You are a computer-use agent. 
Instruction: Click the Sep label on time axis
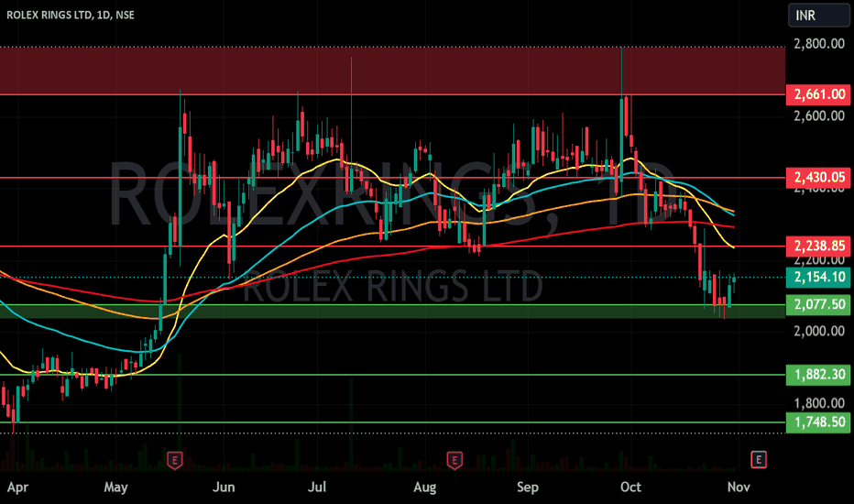[x=527, y=488]
